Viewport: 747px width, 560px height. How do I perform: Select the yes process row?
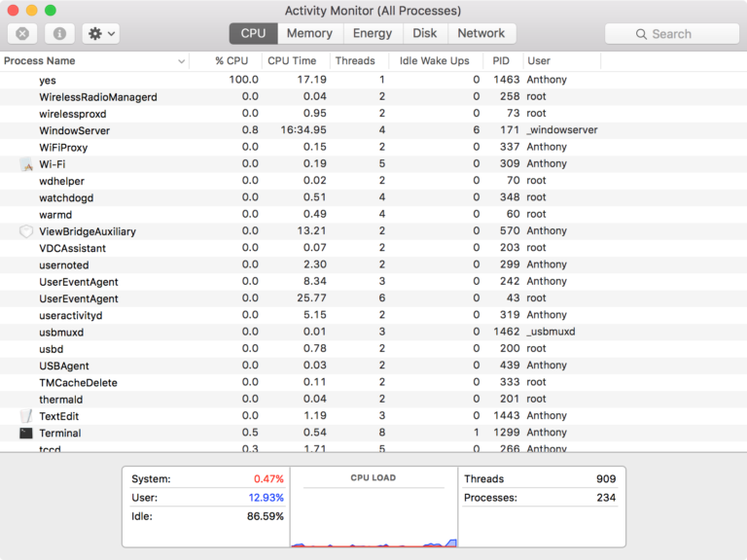tap(373, 80)
